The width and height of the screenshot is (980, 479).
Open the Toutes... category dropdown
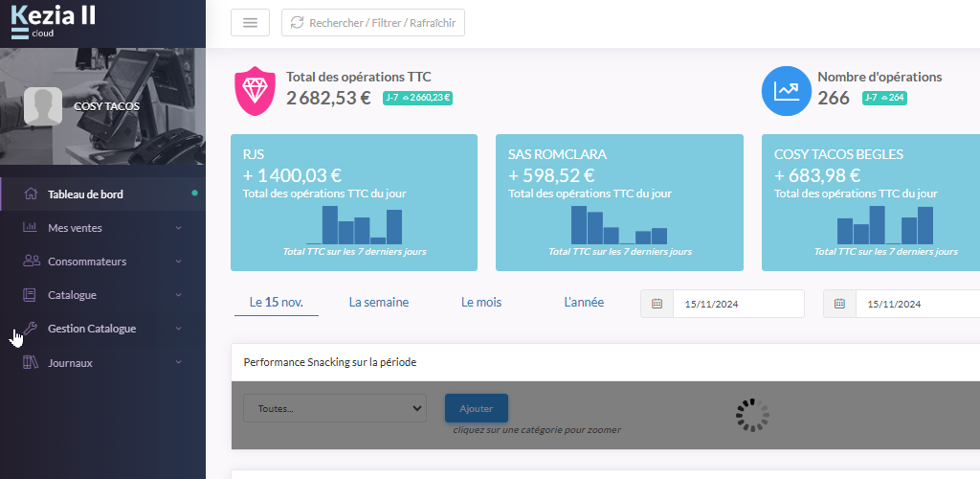pos(335,408)
